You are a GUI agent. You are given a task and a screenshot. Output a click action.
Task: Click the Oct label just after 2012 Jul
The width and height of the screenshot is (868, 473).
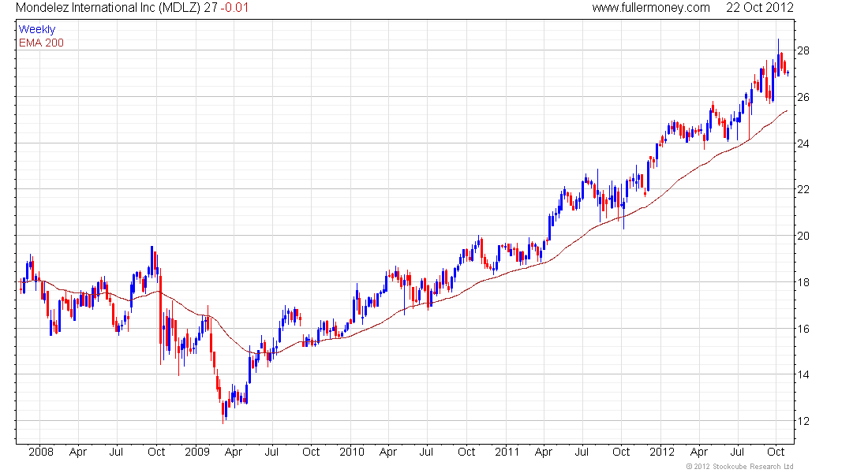point(776,452)
